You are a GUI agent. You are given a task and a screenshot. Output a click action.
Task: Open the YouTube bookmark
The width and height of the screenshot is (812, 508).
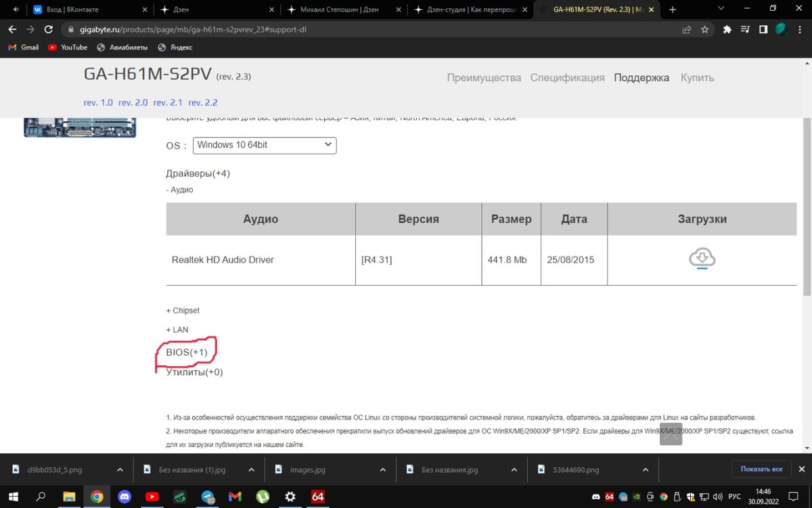tap(68, 47)
